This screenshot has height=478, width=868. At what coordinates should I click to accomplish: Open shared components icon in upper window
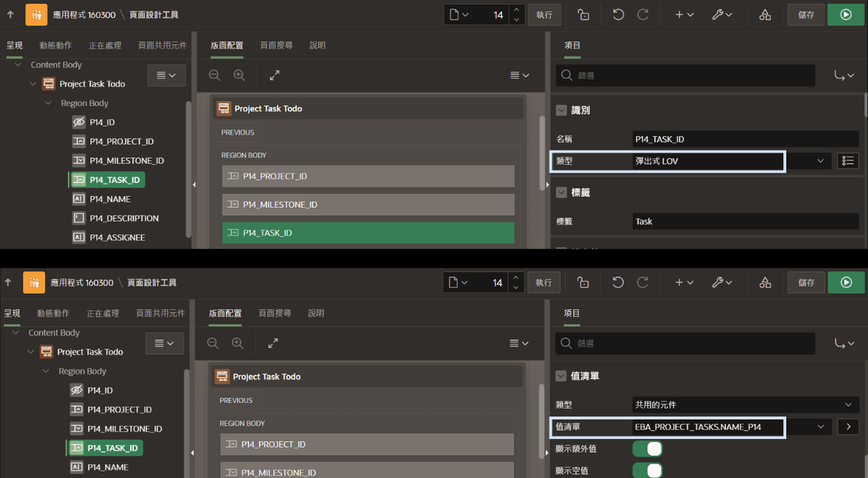[765, 14]
